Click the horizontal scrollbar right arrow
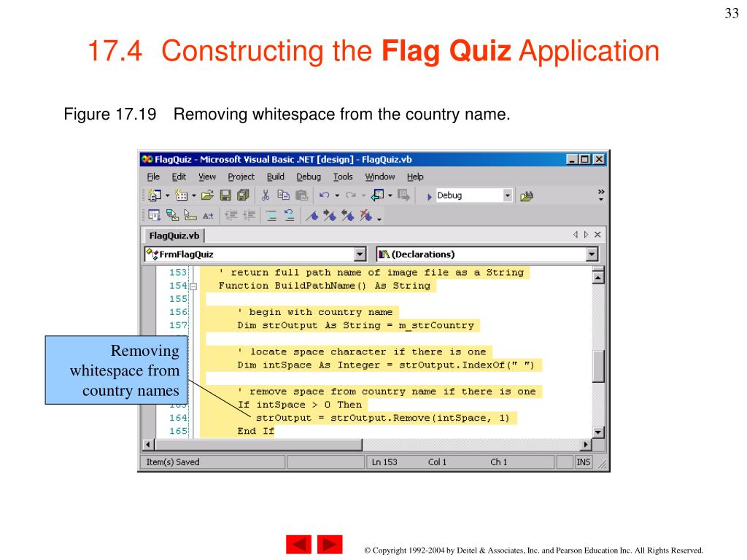The width and height of the screenshot is (747, 560). point(586,445)
